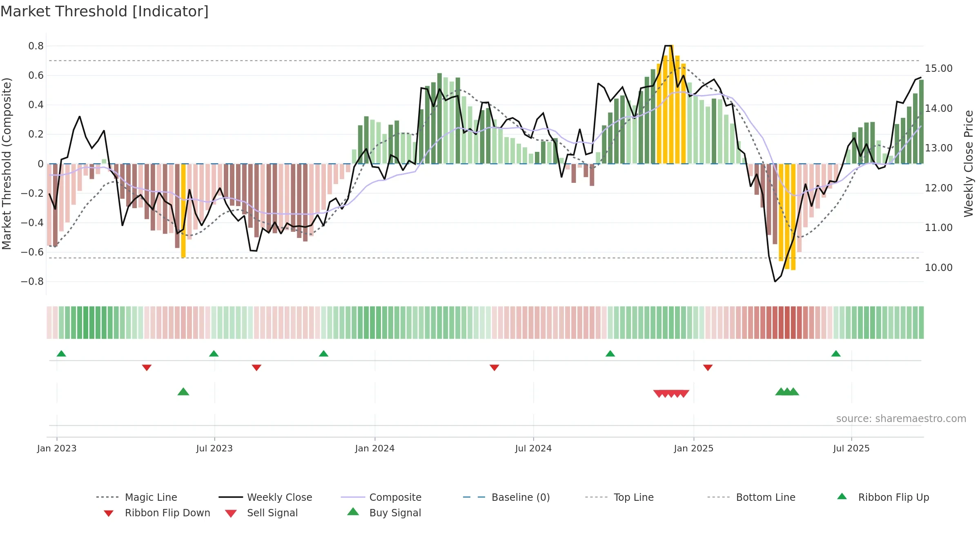Click the red ribbon flip down marker near August 2023
Viewport: 980px width, 551px height.
pyautogui.click(x=256, y=367)
